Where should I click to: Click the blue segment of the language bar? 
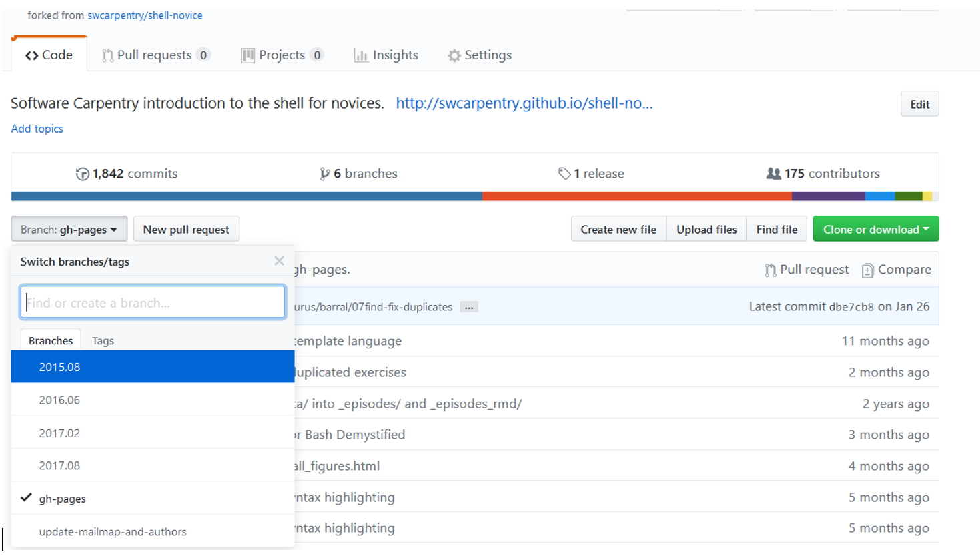247,196
